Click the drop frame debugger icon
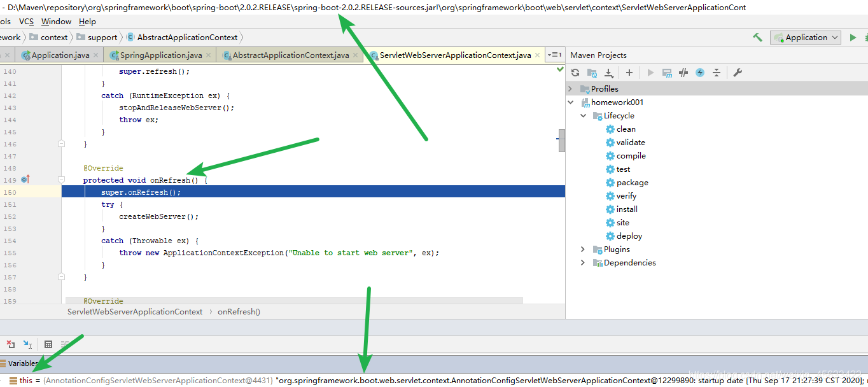Screen dimensions: 868x387 click(11, 344)
